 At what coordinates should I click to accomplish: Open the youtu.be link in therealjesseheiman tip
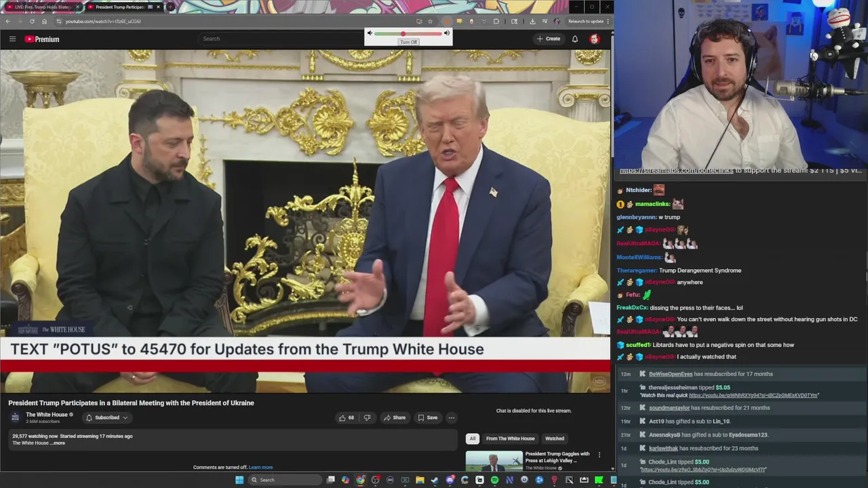pos(753,395)
